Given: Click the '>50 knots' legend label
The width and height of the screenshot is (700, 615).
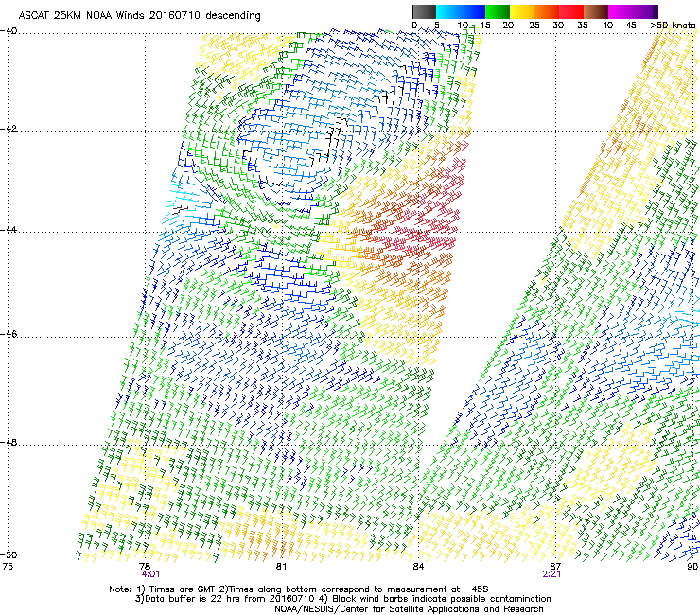Looking at the screenshot, I should pos(673,26).
